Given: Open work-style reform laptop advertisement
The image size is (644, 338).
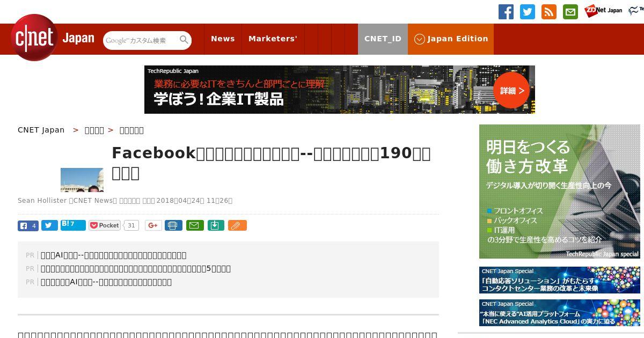Looking at the screenshot, I should 560,192.
